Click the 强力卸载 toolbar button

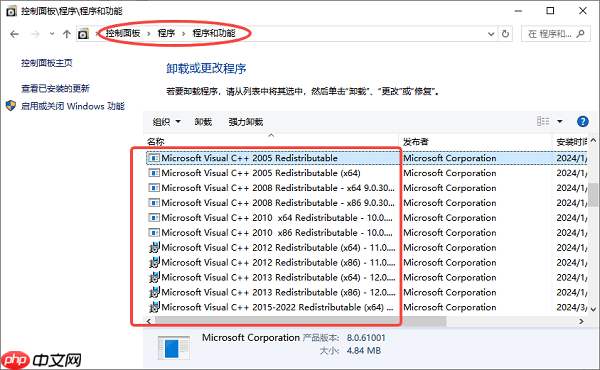coord(246,122)
